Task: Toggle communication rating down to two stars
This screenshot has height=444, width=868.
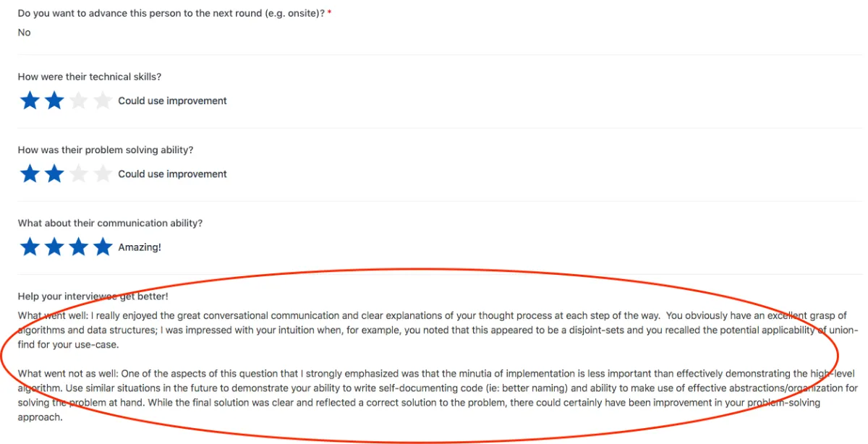Action: pos(54,247)
